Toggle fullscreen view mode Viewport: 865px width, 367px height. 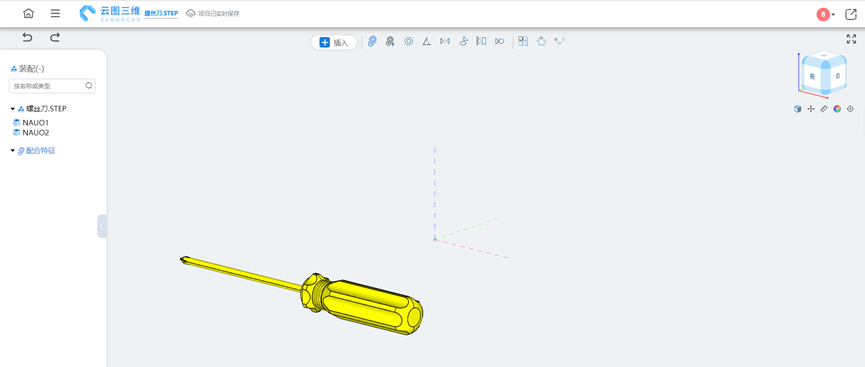pyautogui.click(x=851, y=39)
